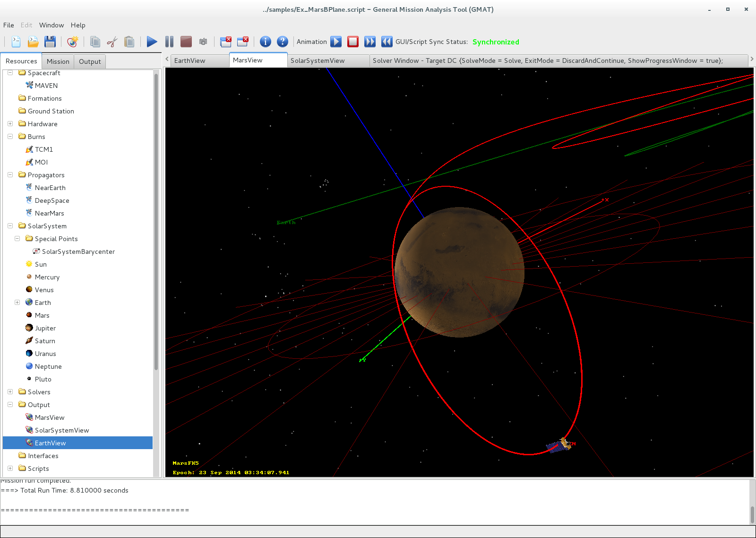Viewport: 756px width, 538px height.
Task: Select Saturn in resource tree
Action: pos(45,341)
